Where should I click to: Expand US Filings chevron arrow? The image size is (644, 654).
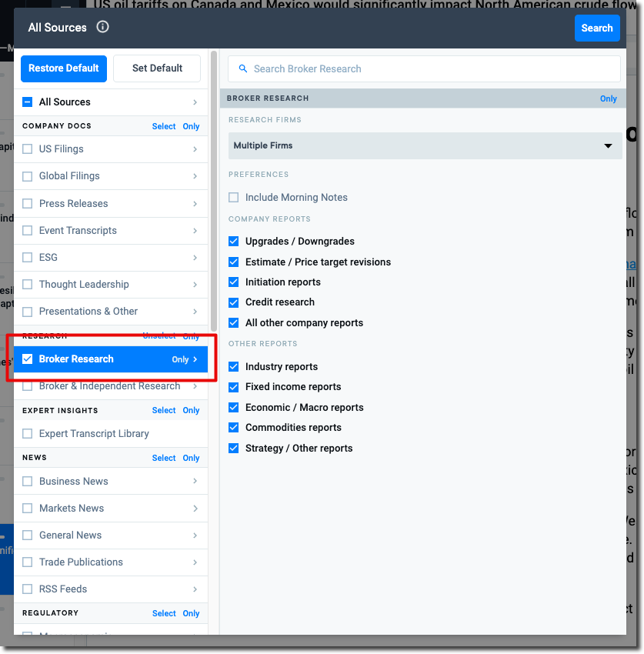coord(195,149)
